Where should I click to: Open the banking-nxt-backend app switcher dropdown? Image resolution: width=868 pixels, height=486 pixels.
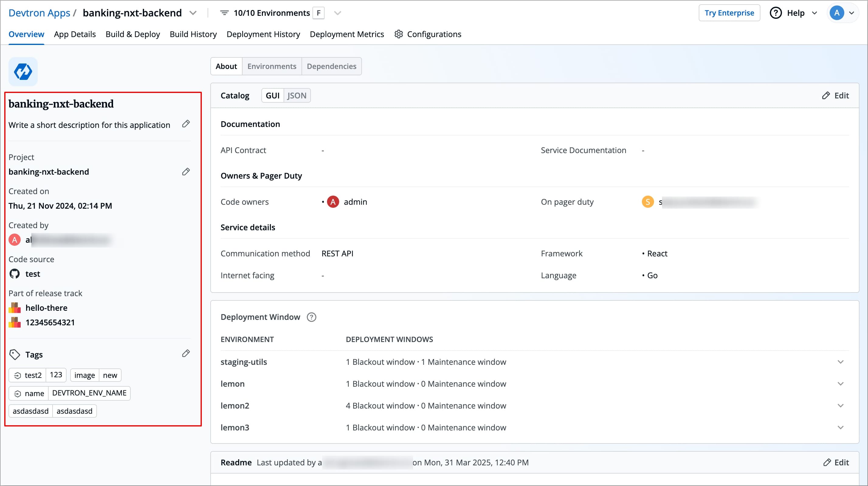click(193, 13)
